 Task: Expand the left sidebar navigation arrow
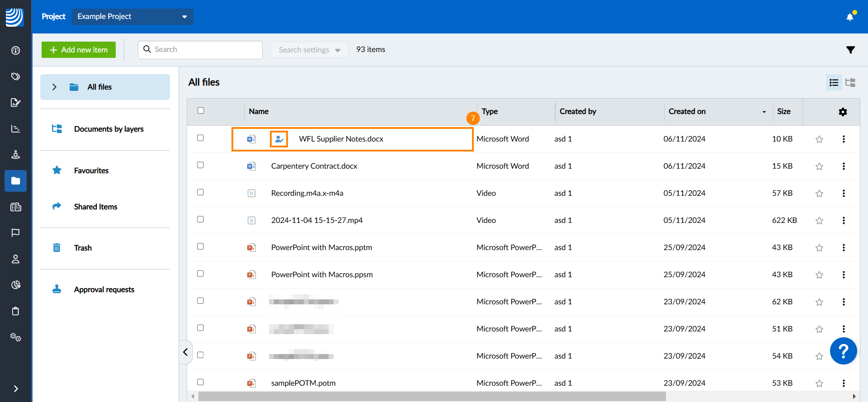point(16,388)
